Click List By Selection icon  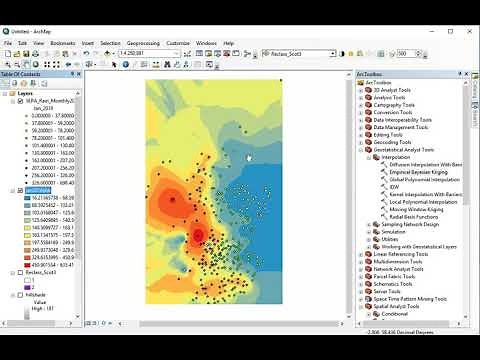[x=33, y=83]
